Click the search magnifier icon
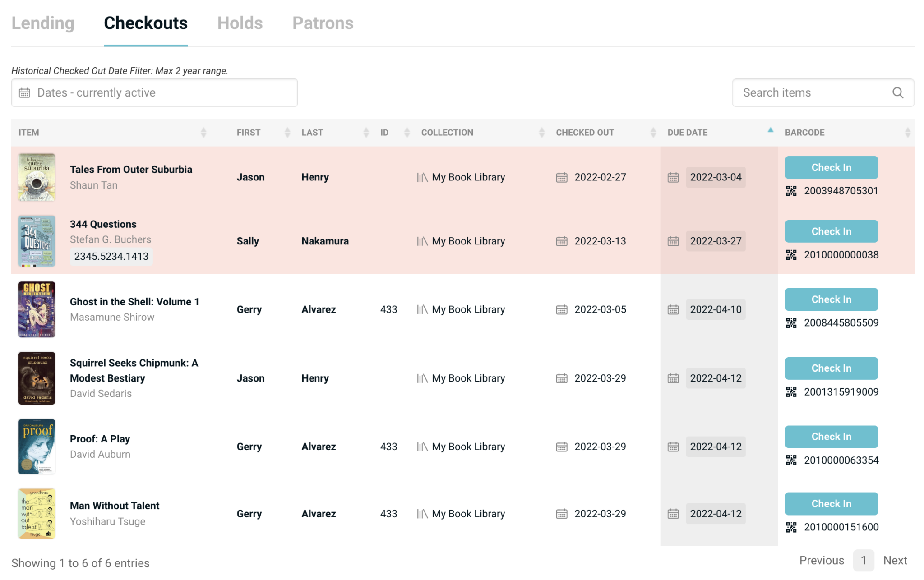Image resolution: width=924 pixels, height=580 pixels. click(897, 93)
